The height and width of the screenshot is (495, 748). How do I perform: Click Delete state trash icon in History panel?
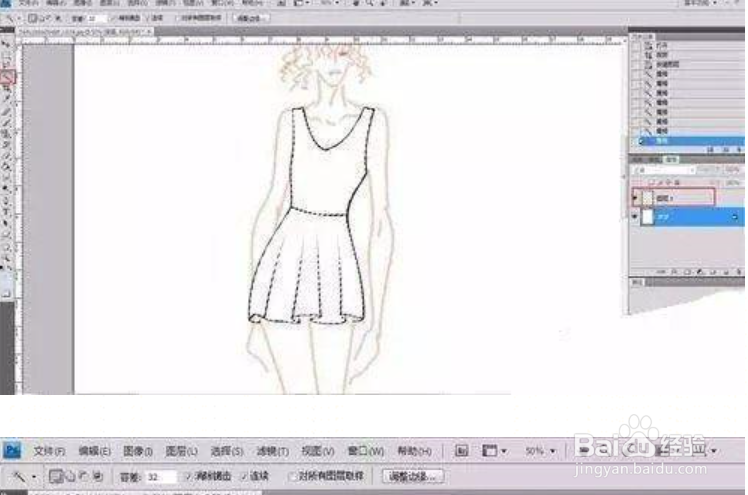(x=738, y=150)
